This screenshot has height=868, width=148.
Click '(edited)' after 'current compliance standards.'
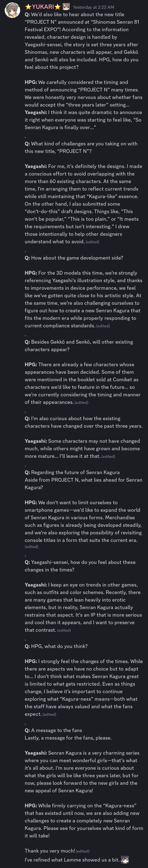(x=103, y=326)
